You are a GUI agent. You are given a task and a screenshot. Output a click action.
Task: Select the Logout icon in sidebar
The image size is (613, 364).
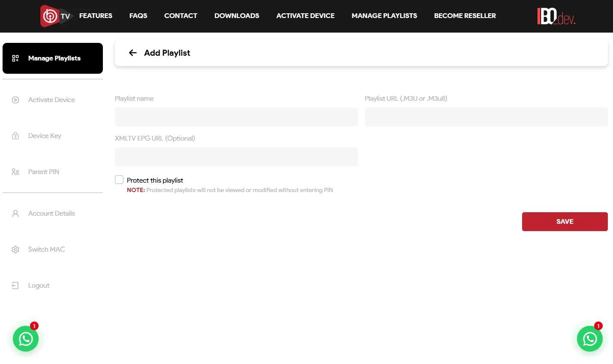(15, 285)
